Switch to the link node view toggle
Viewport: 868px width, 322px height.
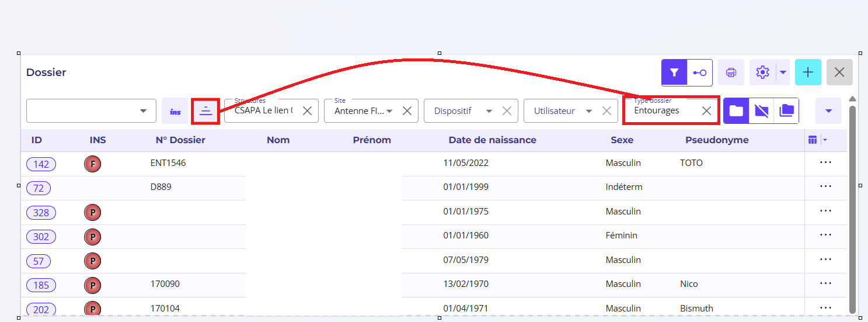click(x=700, y=72)
